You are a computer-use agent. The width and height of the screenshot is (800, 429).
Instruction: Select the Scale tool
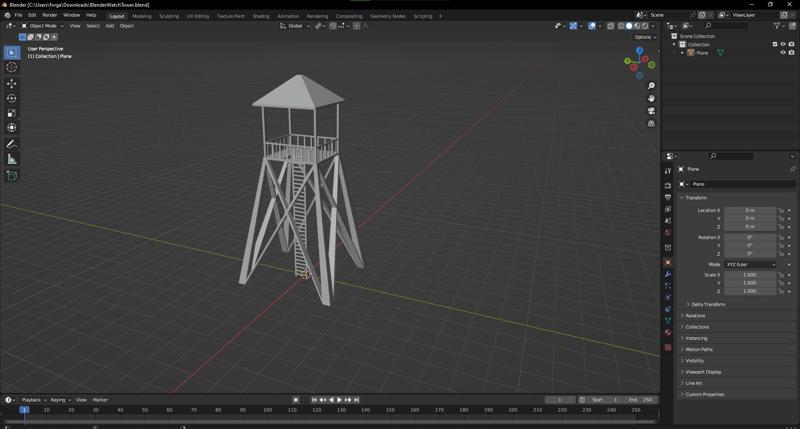[12, 113]
